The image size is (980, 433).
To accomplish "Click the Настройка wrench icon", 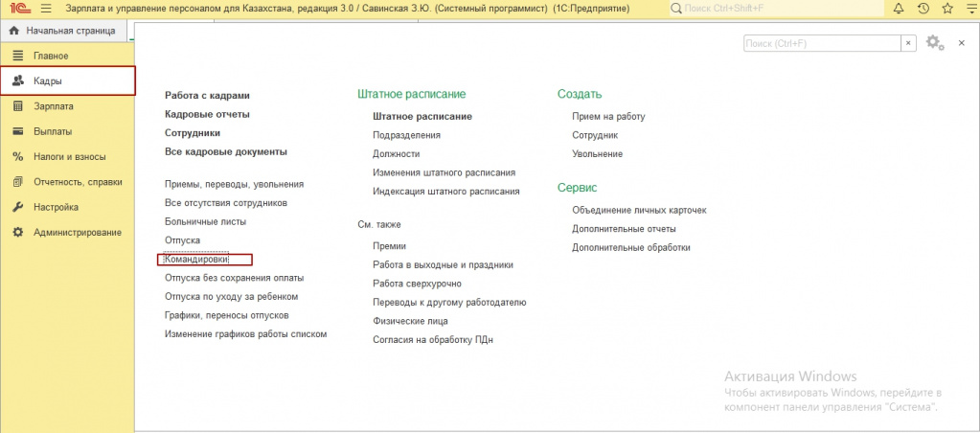I will coord(18,207).
